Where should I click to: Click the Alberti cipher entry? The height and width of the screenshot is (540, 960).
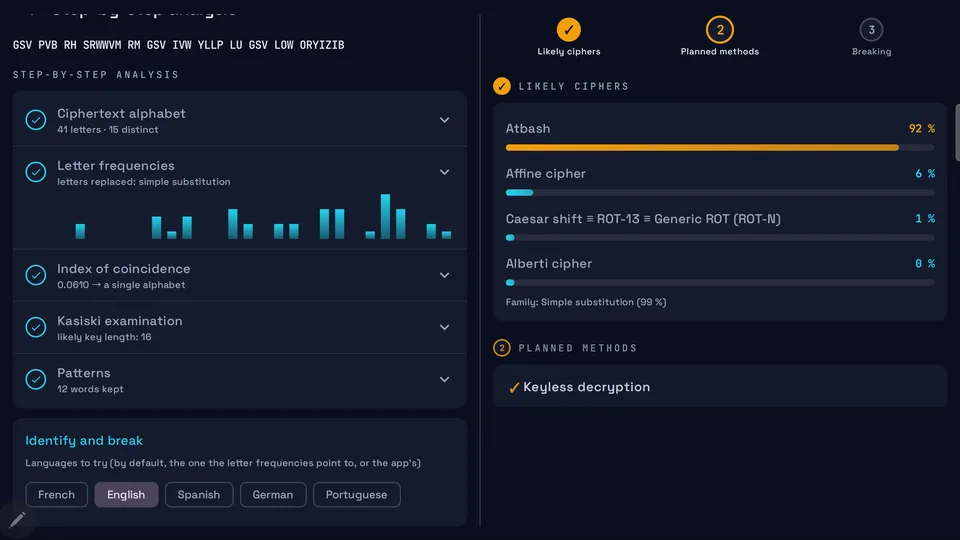549,264
